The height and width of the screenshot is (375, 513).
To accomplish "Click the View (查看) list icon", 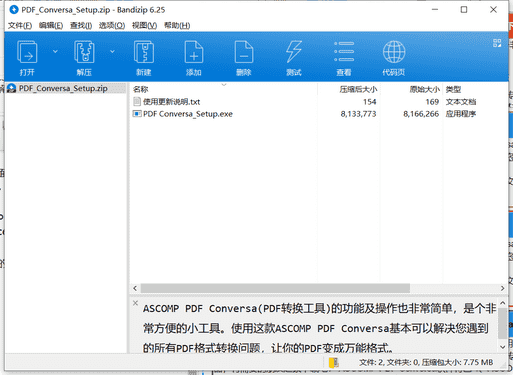I will (x=344, y=52).
